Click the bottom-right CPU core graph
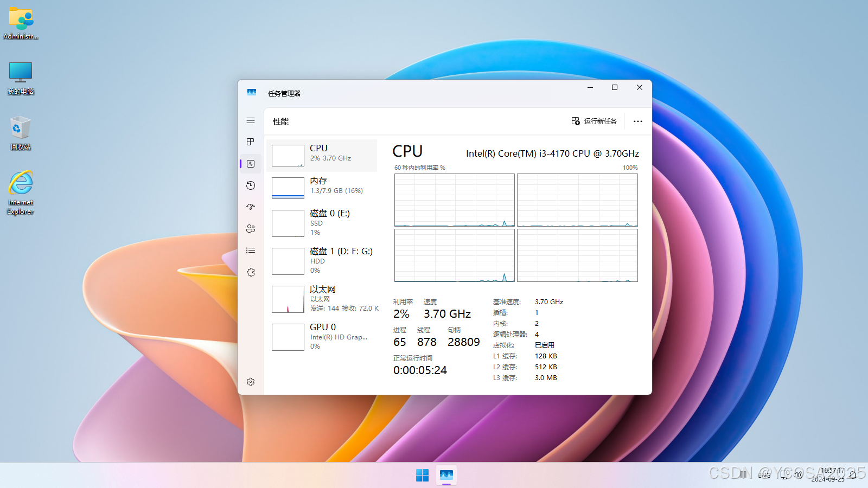The height and width of the screenshot is (488, 868). 577,255
